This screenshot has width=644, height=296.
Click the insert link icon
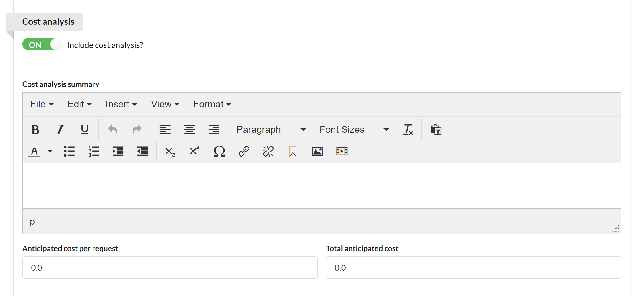click(244, 152)
